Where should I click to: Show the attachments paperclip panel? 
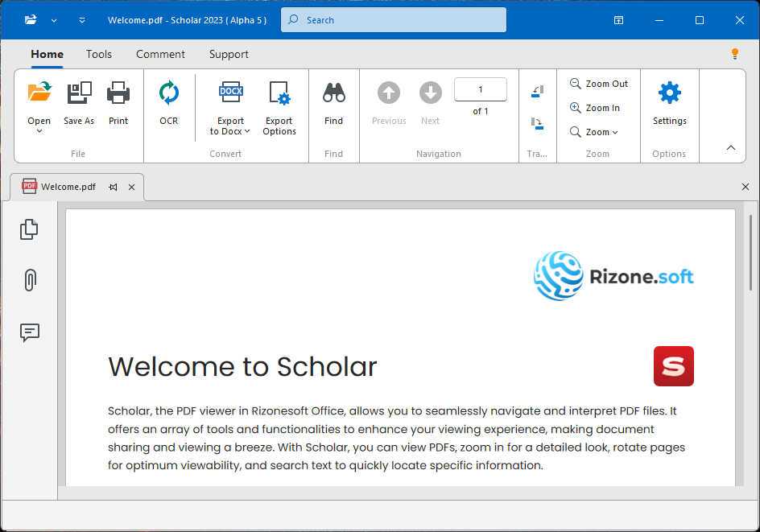click(30, 280)
